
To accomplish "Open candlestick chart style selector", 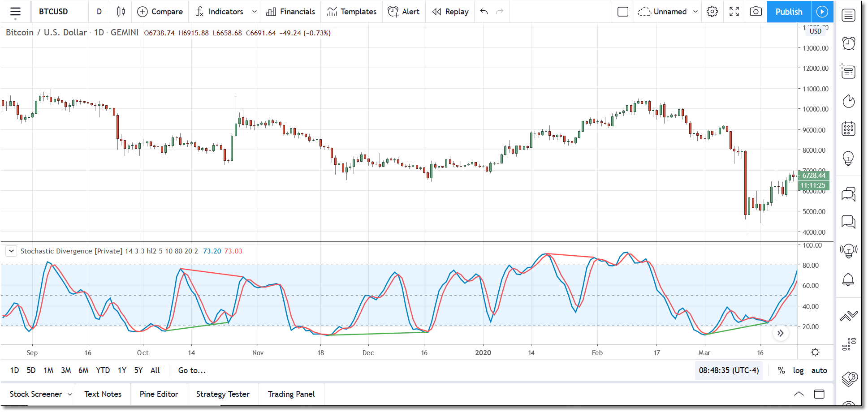I will pyautogui.click(x=121, y=12).
